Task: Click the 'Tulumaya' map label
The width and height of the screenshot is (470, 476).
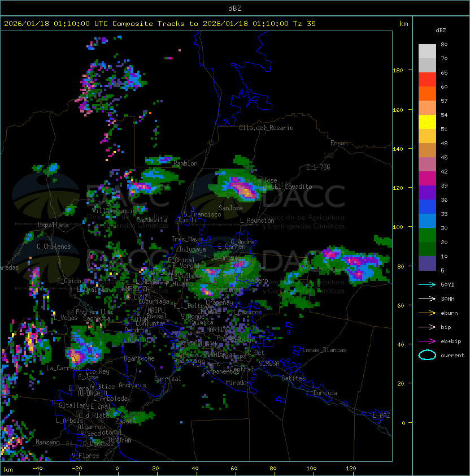Action: pyautogui.click(x=193, y=249)
